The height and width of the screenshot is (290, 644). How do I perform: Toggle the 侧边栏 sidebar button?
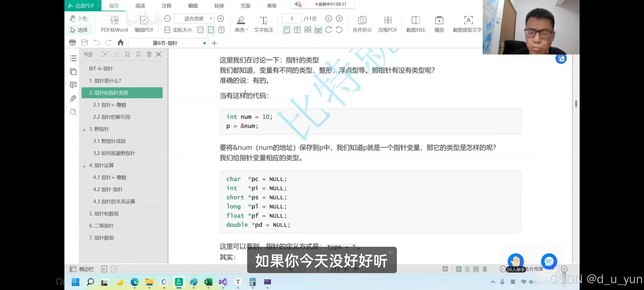(x=82, y=269)
